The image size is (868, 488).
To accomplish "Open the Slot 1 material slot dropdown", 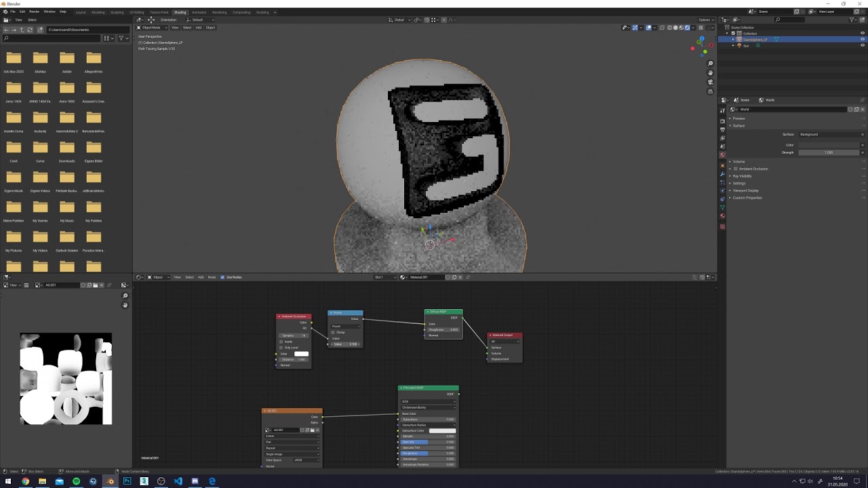I will click(385, 277).
